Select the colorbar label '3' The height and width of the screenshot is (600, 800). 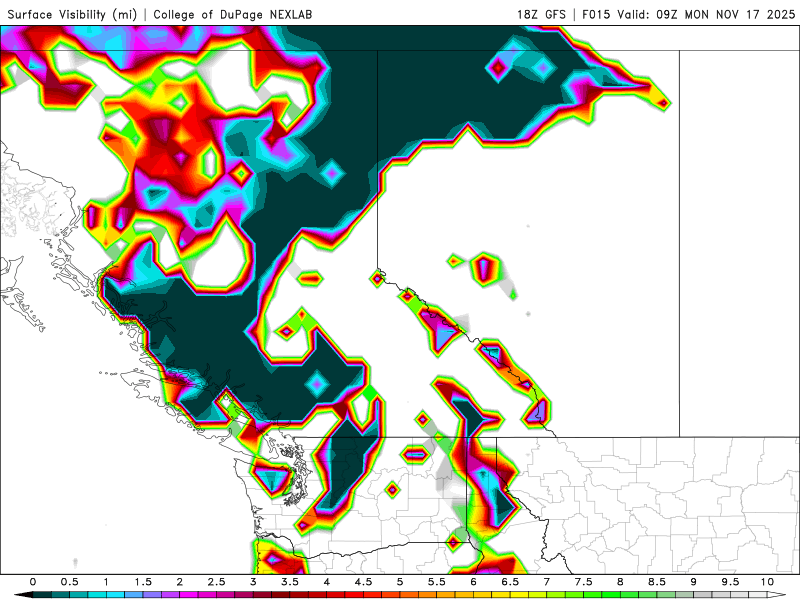click(x=253, y=582)
